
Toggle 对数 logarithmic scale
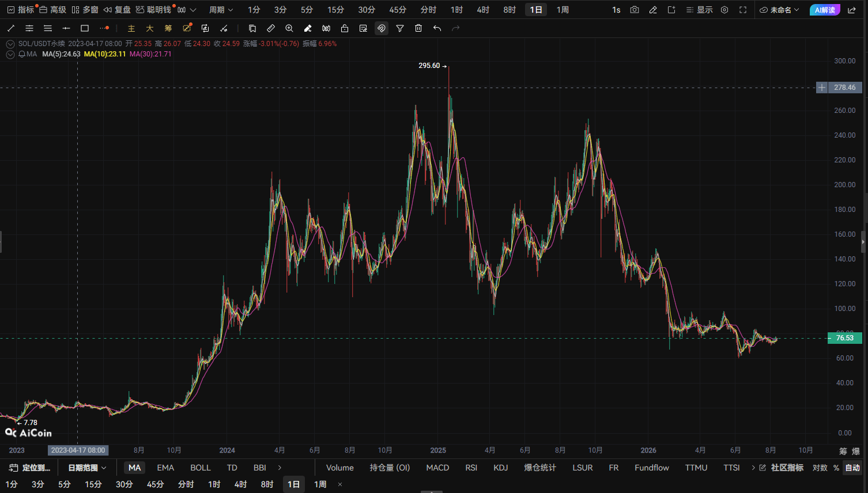coord(820,468)
